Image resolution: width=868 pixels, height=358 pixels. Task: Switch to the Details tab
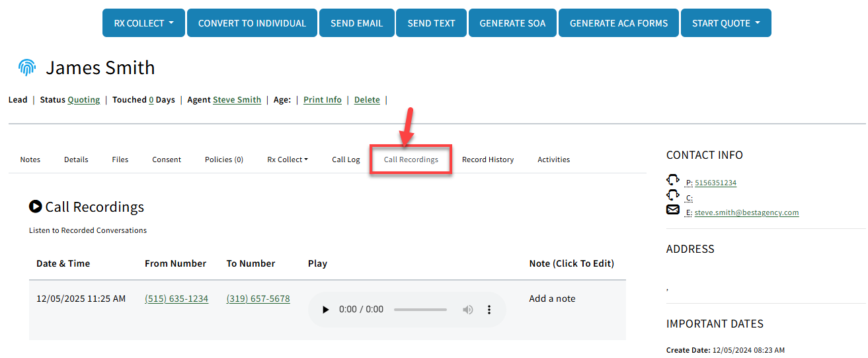coord(76,159)
